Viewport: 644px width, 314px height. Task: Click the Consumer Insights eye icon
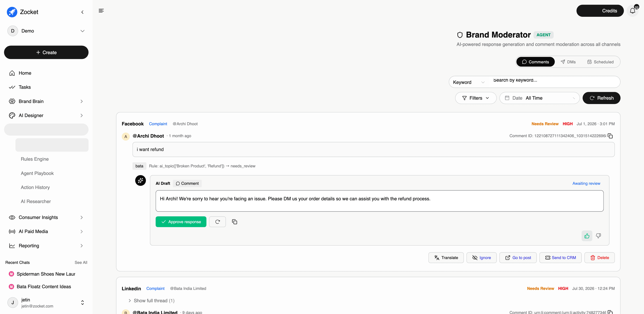(x=12, y=218)
